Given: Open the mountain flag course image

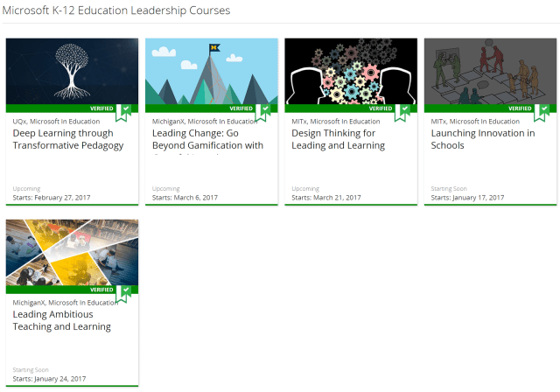Looking at the screenshot, I should [211, 71].
